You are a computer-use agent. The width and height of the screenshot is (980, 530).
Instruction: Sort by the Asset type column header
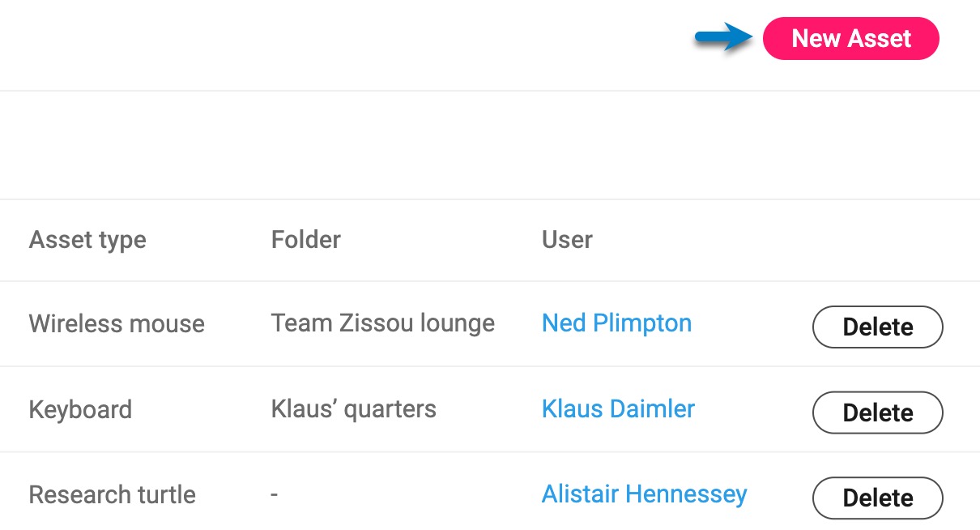[x=87, y=240]
